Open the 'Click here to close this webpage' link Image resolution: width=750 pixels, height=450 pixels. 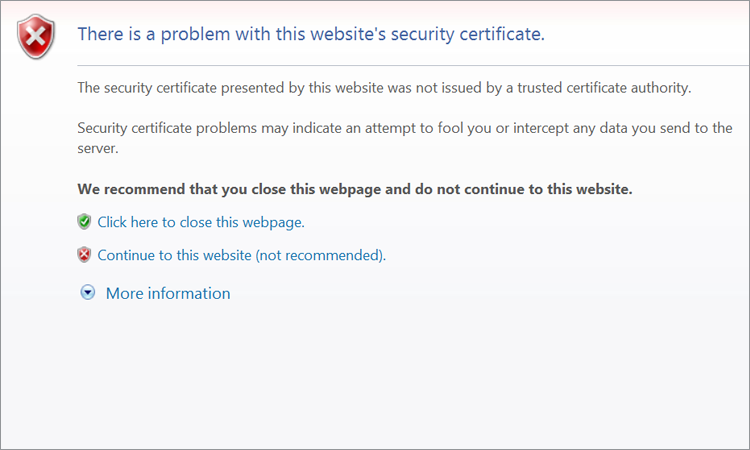[x=201, y=222]
